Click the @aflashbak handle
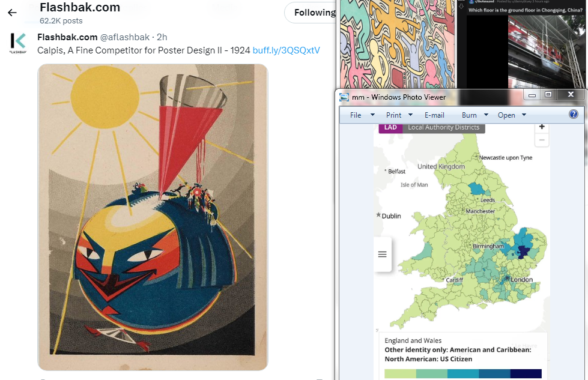588x380 pixels. click(125, 37)
